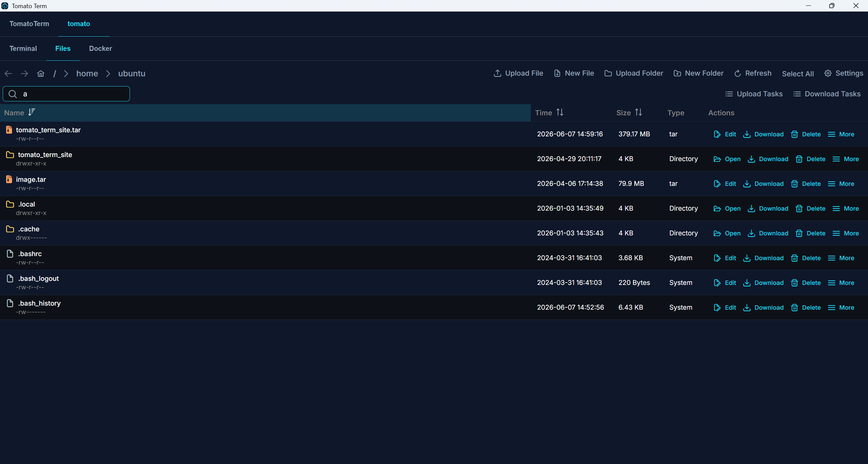Open More menu for .bash_logout
Screen dimensions: 868x464
coord(841,283)
